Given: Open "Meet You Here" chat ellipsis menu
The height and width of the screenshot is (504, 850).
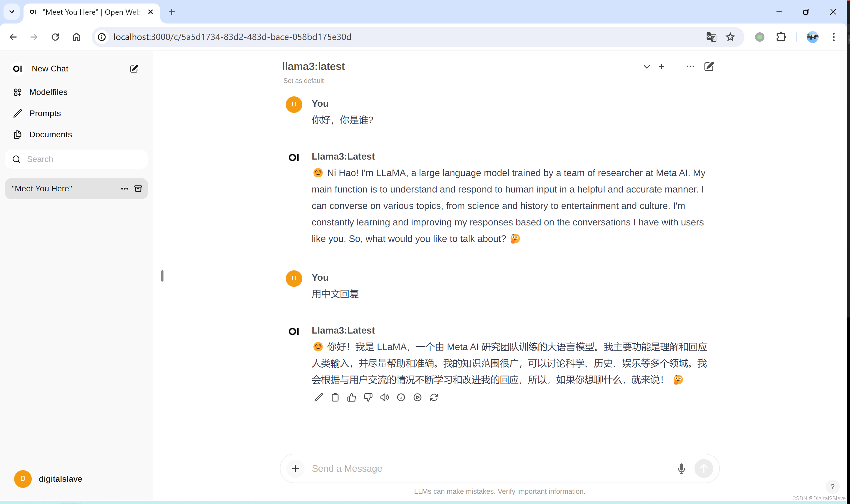Looking at the screenshot, I should tap(124, 188).
